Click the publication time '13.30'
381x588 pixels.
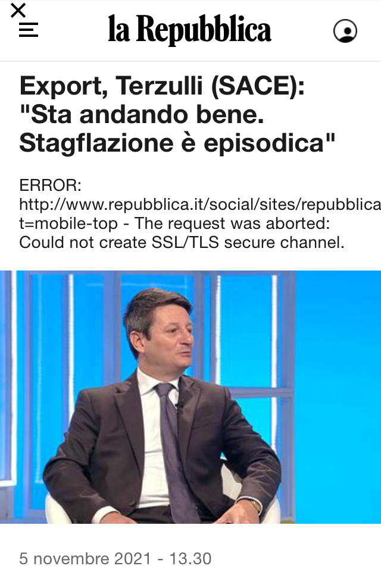pos(190,558)
